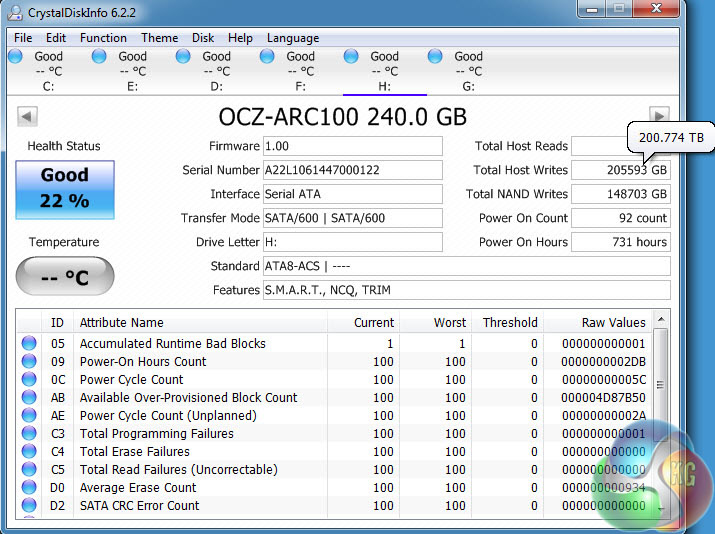Open the File menu
The height and width of the screenshot is (534, 715).
tap(23, 38)
